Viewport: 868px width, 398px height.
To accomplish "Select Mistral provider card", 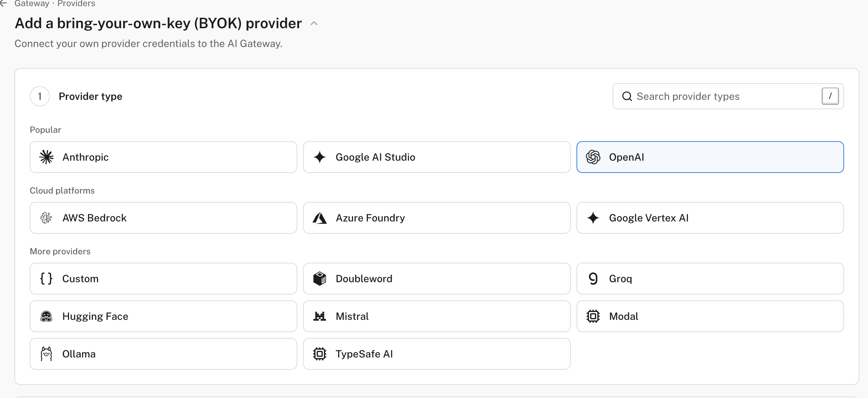I will (x=437, y=316).
